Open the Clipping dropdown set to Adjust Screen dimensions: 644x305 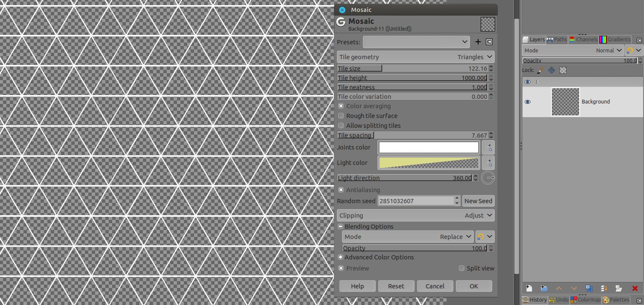(x=415, y=216)
